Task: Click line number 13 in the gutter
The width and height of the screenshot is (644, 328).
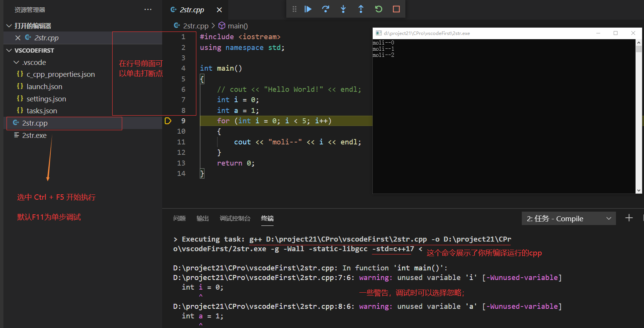Action: 181,163
